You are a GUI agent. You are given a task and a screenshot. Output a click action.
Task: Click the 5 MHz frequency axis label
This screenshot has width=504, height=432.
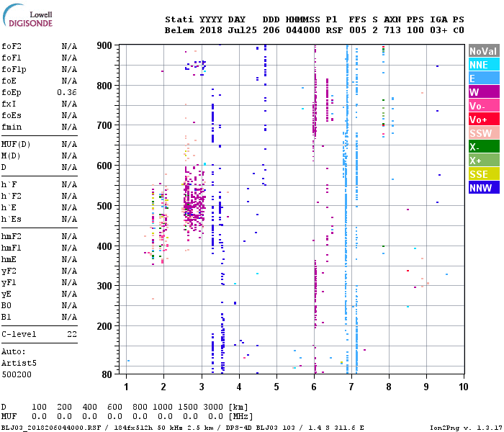click(276, 387)
